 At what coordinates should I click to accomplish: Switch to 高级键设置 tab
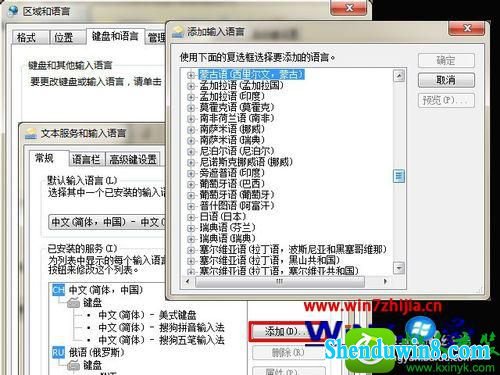pyautogui.click(x=133, y=159)
